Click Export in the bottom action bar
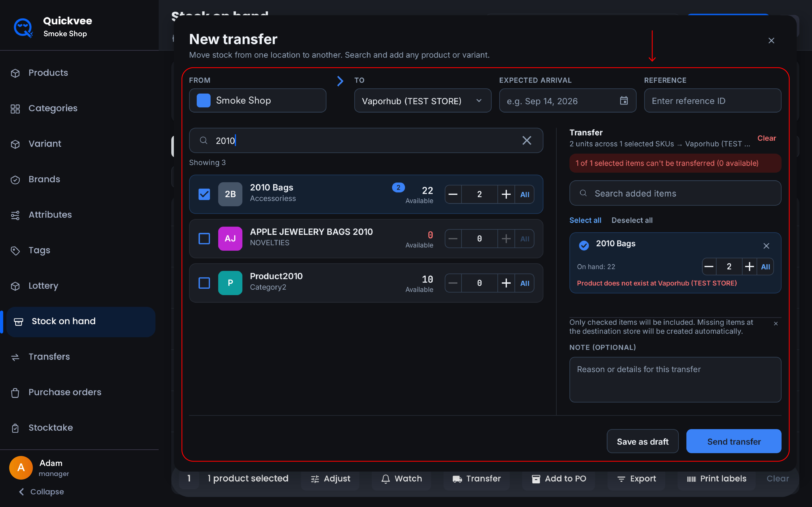The image size is (812, 507). 636,479
